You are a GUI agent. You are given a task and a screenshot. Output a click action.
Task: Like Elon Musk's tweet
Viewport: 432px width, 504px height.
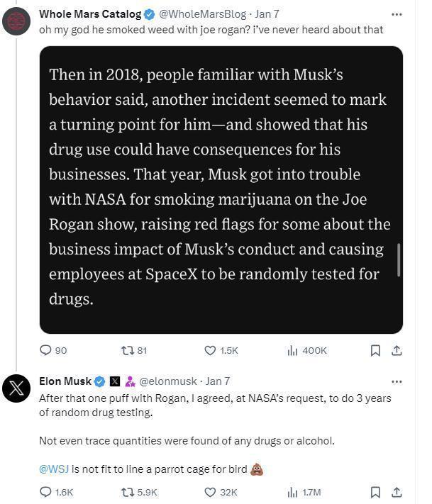210,492
